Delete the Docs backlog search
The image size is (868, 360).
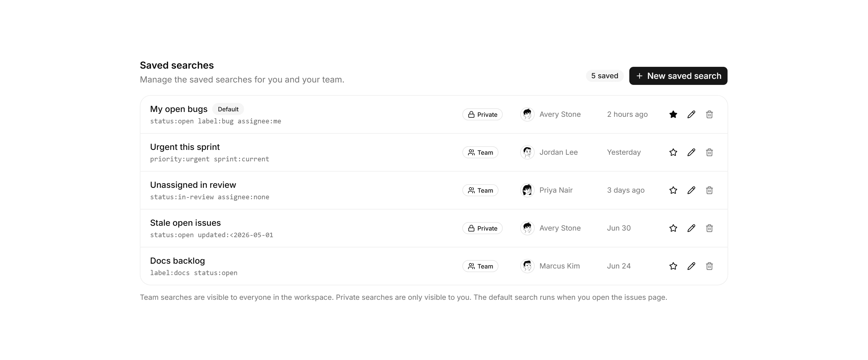coord(709,266)
